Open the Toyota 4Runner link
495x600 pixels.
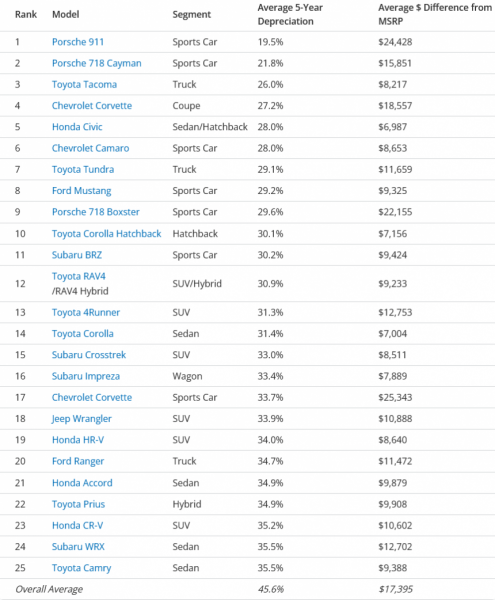pos(86,313)
